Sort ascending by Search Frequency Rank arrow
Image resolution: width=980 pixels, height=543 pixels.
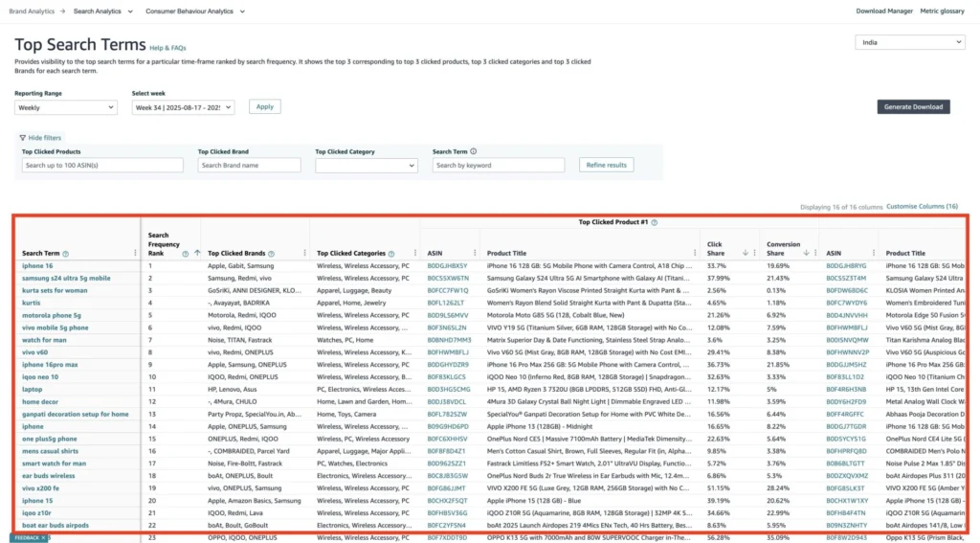pos(197,254)
